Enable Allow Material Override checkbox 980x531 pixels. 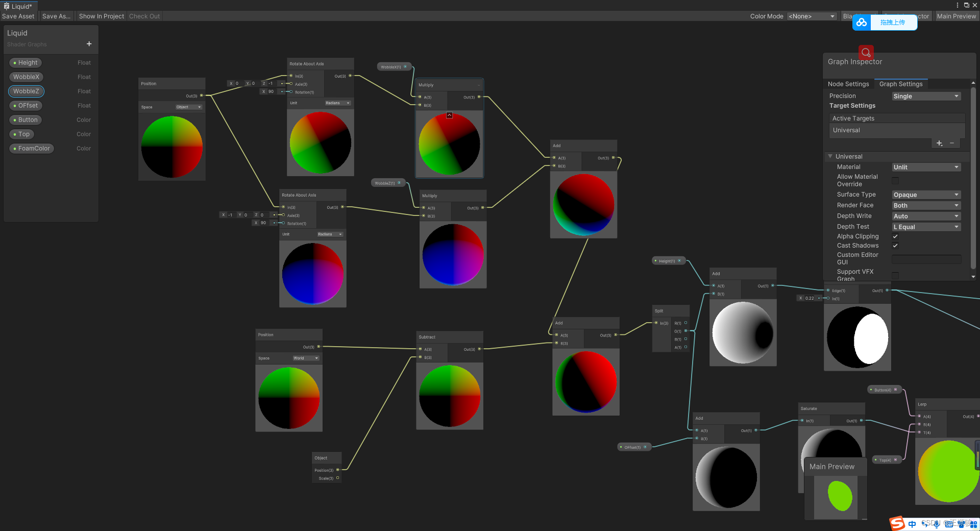tap(895, 180)
